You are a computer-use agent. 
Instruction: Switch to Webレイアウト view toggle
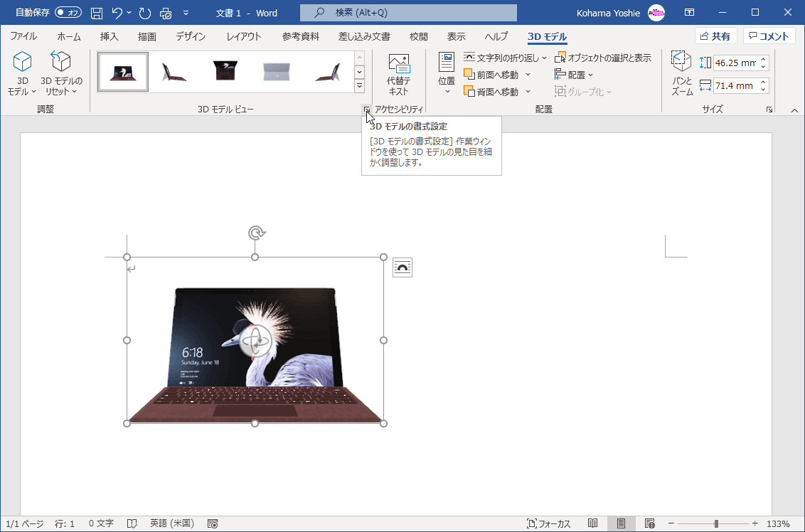coord(649,523)
